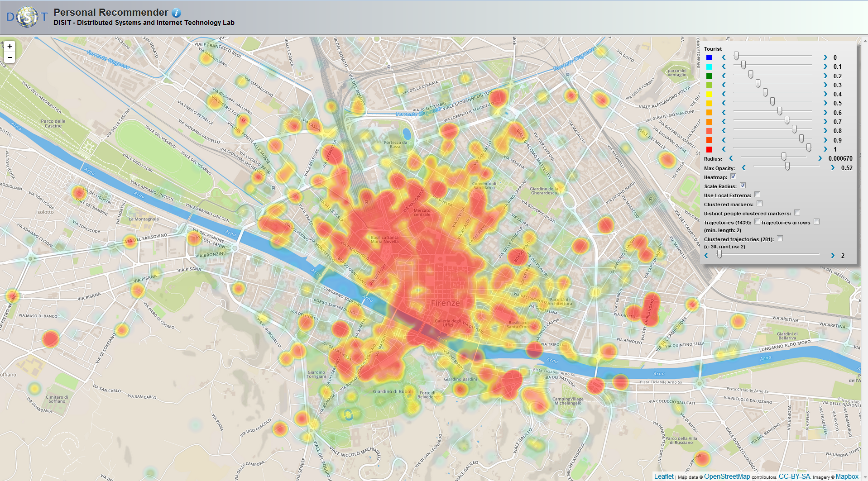Zoom in the map with the plus button
This screenshot has height=481, width=868.
click(10, 46)
